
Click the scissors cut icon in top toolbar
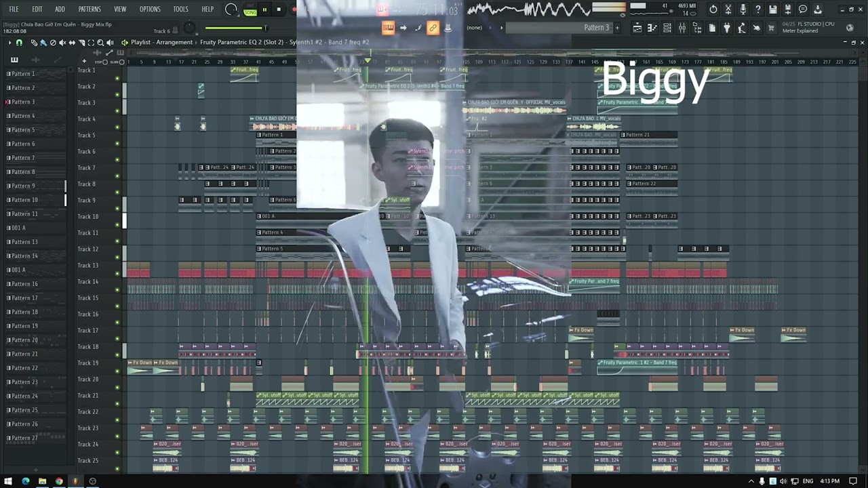tap(728, 9)
